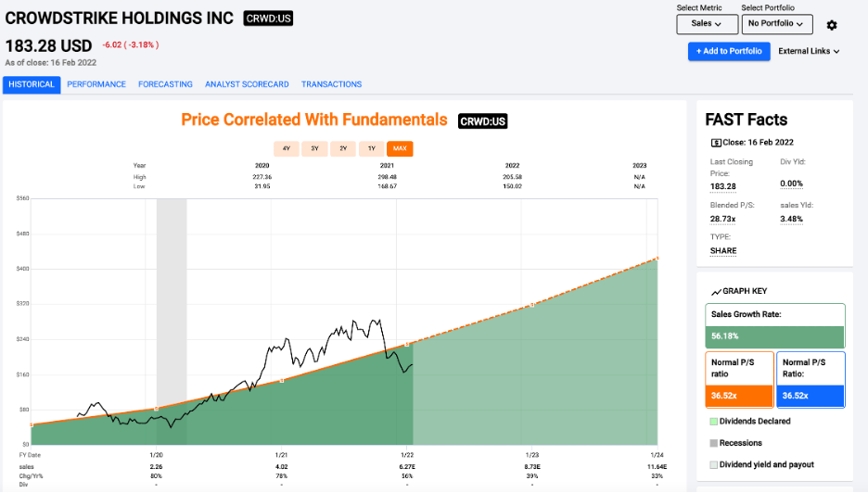
Task: Click the CRWD:US ticker badge beside company name
Action: pos(268,19)
